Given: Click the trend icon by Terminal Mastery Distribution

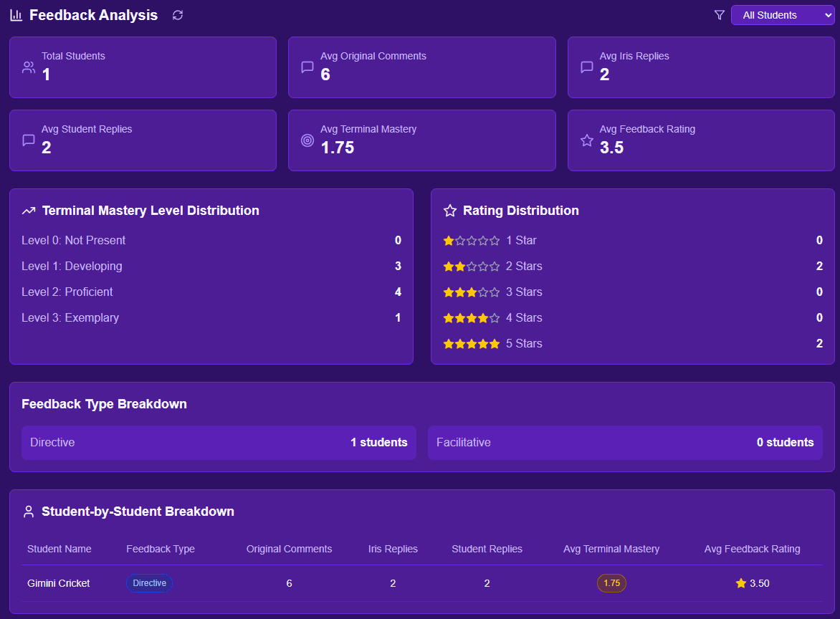Looking at the screenshot, I should tap(29, 211).
